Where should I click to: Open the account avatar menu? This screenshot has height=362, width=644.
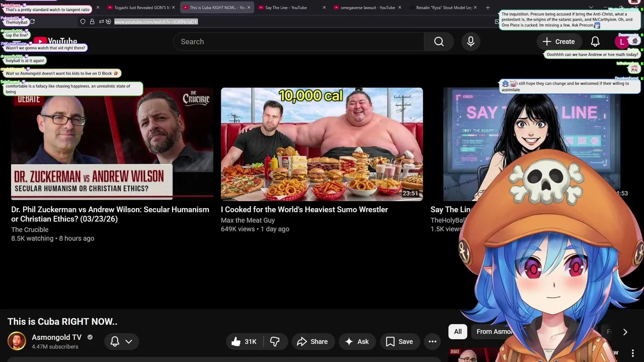pyautogui.click(x=622, y=42)
